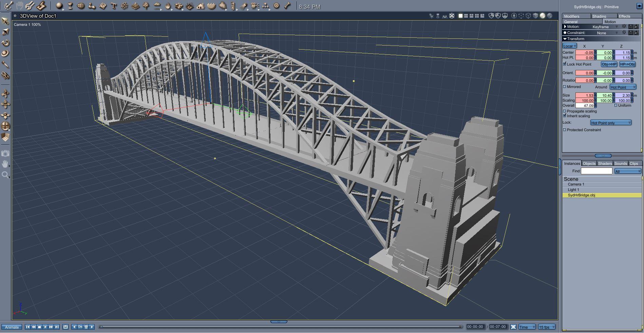Click the Create keyframe icon
Image resolution: width=644 pixels, height=333 pixels.
coord(80,327)
